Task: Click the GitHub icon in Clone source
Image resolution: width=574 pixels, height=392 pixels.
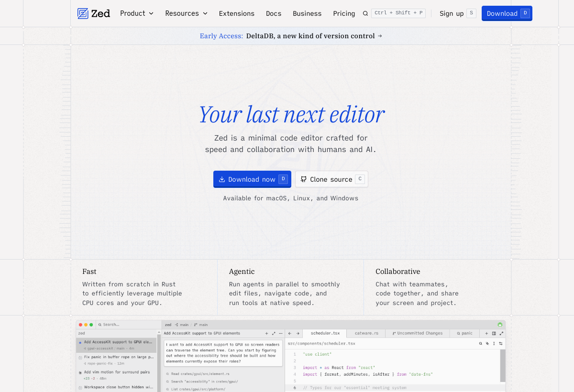Action: [303, 179]
